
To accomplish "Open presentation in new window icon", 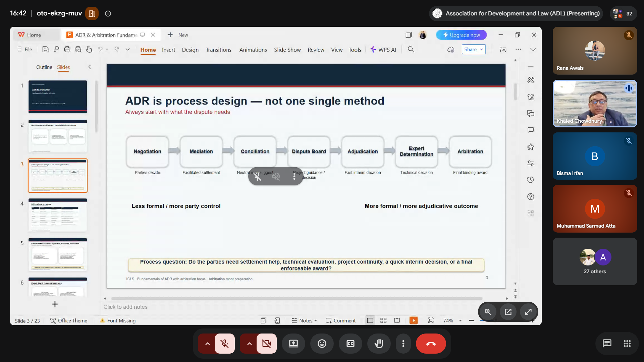I will [508, 312].
